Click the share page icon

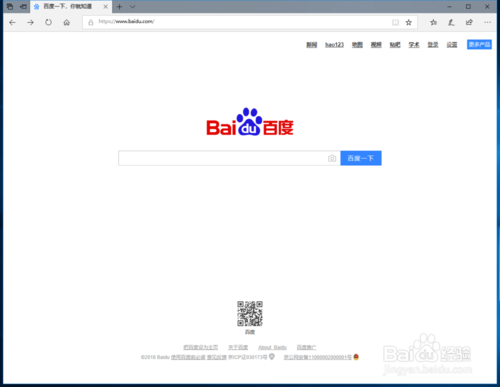(469, 22)
